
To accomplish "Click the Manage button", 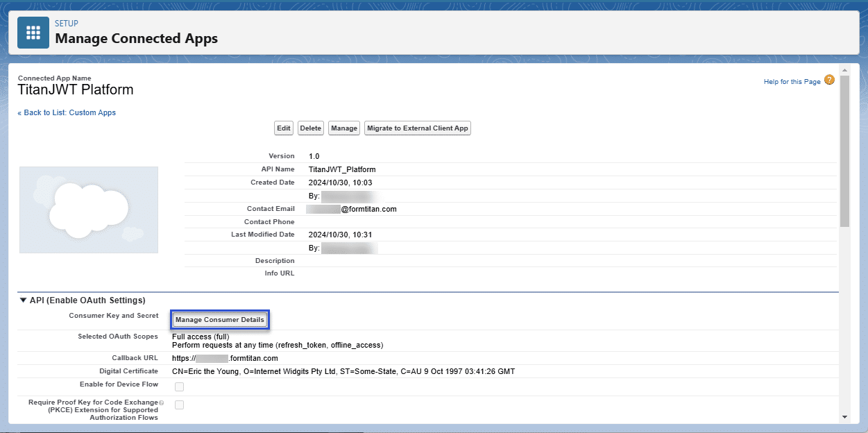I will point(343,128).
